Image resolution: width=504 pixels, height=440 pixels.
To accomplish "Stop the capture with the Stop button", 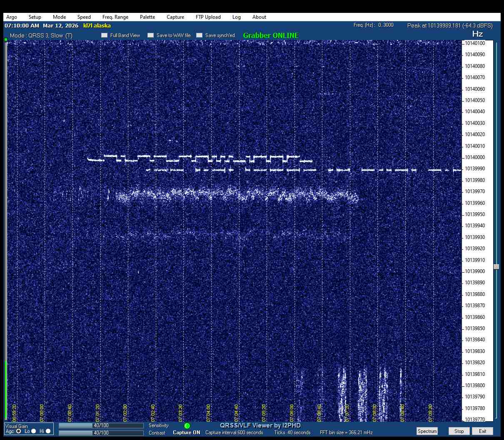I will click(459, 431).
